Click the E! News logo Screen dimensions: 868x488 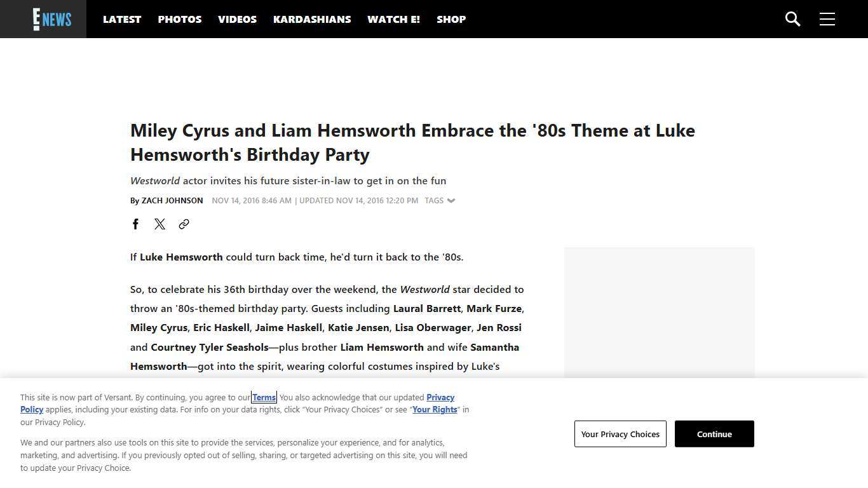pos(52,19)
